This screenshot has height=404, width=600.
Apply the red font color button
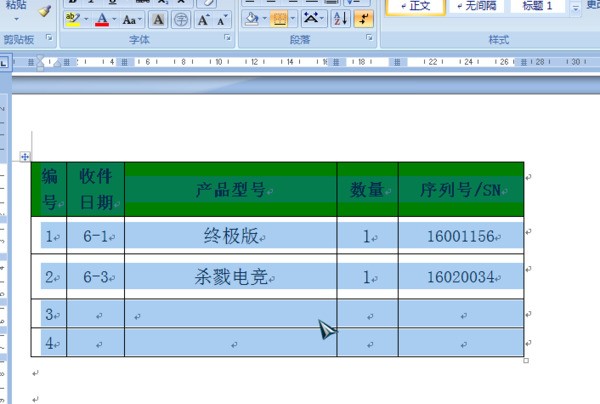pos(102,19)
